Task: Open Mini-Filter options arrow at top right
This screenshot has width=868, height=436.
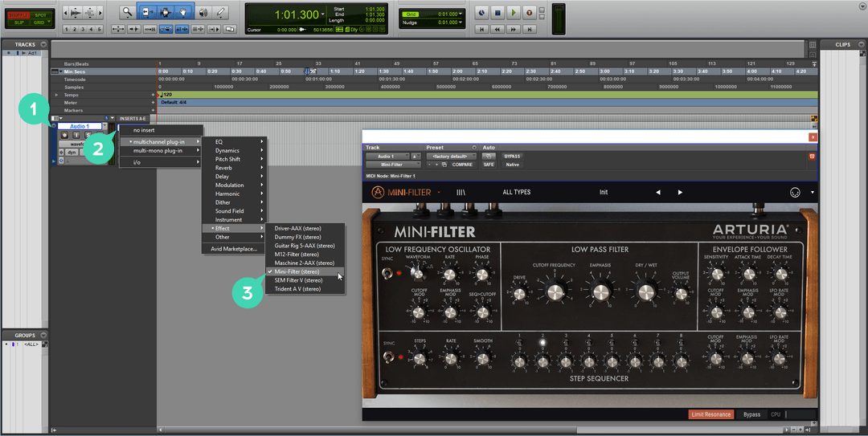Action: pos(813,193)
